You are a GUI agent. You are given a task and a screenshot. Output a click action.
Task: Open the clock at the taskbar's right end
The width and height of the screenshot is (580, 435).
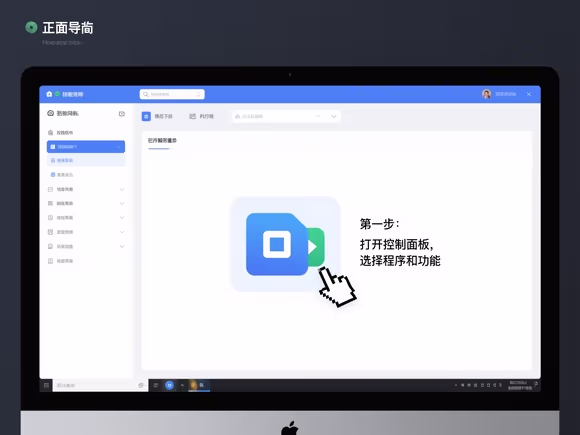coord(520,385)
